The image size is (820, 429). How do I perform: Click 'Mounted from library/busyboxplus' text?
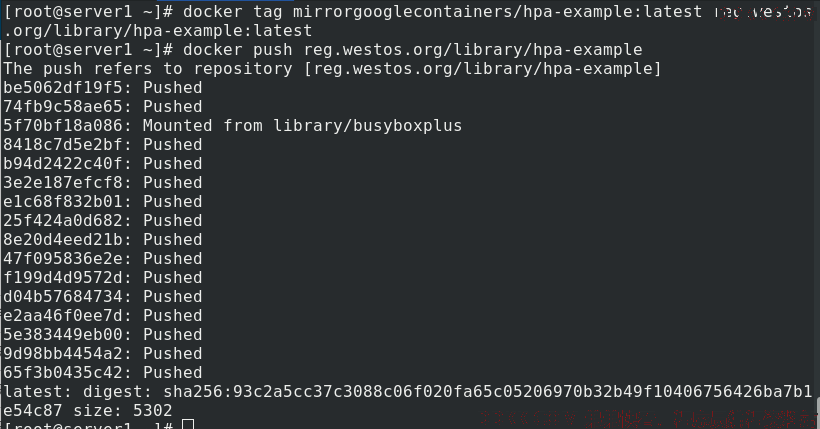(x=302, y=126)
